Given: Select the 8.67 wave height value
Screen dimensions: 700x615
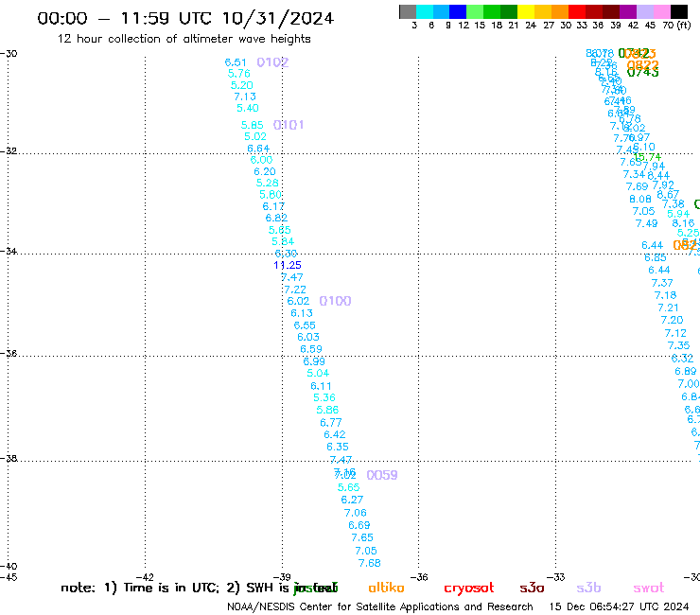Looking at the screenshot, I should coord(668,194).
